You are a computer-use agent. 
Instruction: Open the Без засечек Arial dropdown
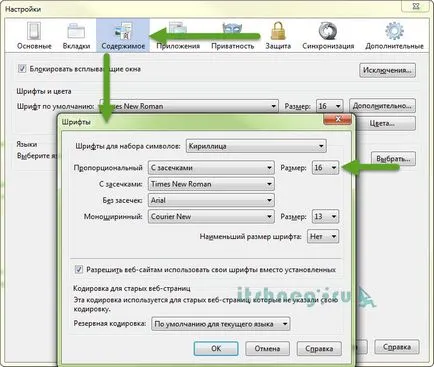211,200
